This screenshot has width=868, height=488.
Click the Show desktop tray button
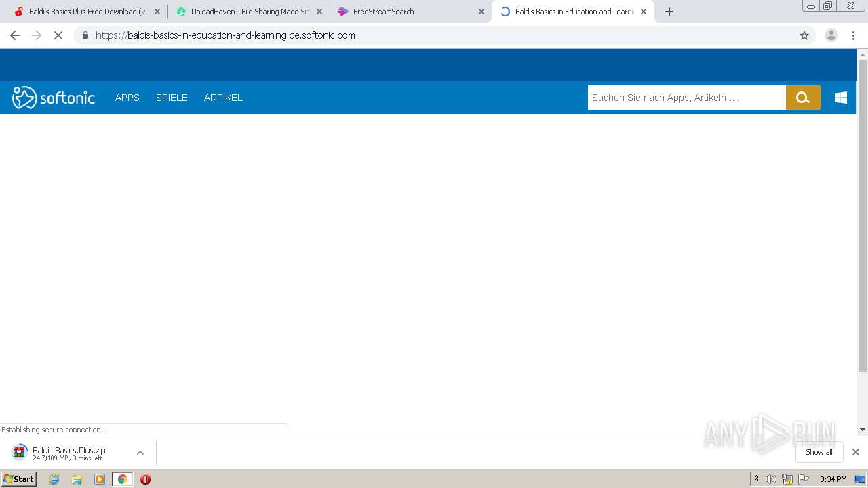[x=860, y=479]
